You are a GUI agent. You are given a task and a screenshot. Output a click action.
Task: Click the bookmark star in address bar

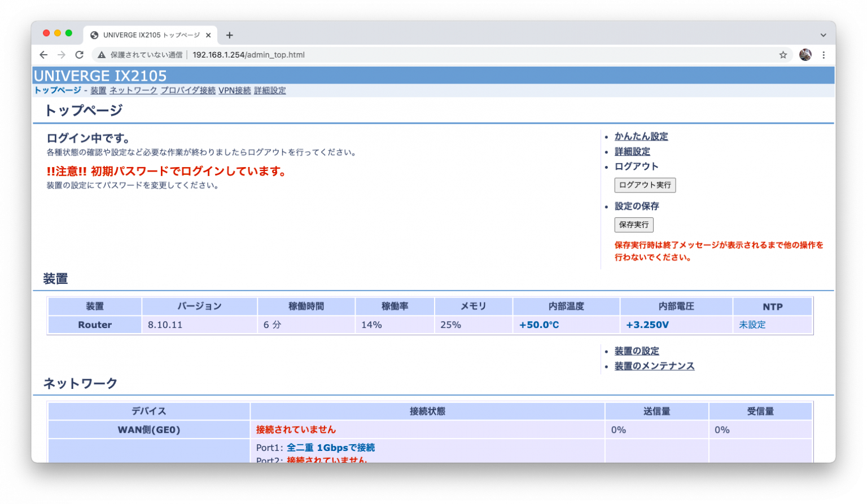[783, 55]
